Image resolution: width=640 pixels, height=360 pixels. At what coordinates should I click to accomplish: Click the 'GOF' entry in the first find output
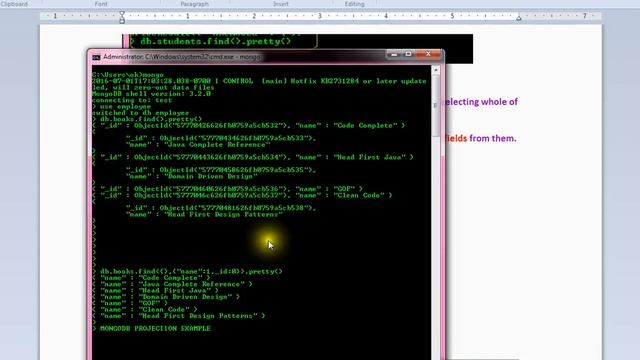(x=344, y=189)
